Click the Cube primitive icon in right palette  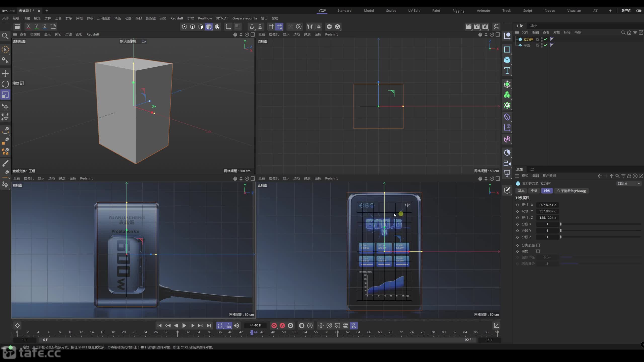click(507, 60)
